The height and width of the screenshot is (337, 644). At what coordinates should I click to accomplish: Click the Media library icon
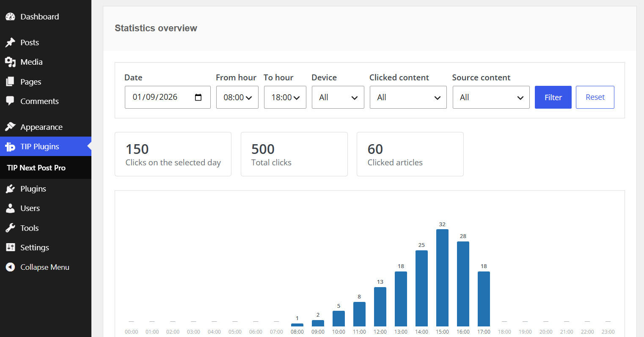click(x=10, y=62)
